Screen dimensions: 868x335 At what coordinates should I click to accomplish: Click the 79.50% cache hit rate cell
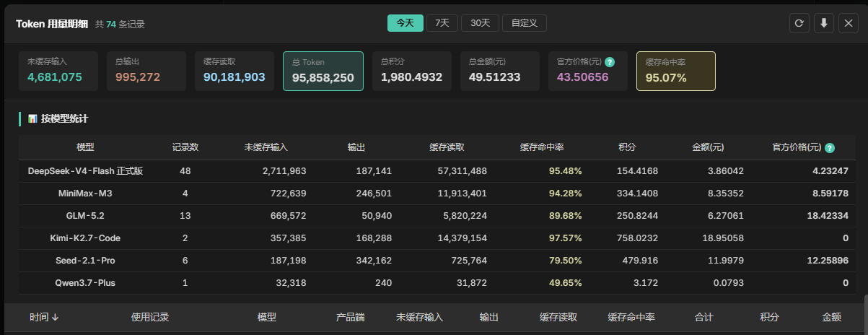click(565, 261)
